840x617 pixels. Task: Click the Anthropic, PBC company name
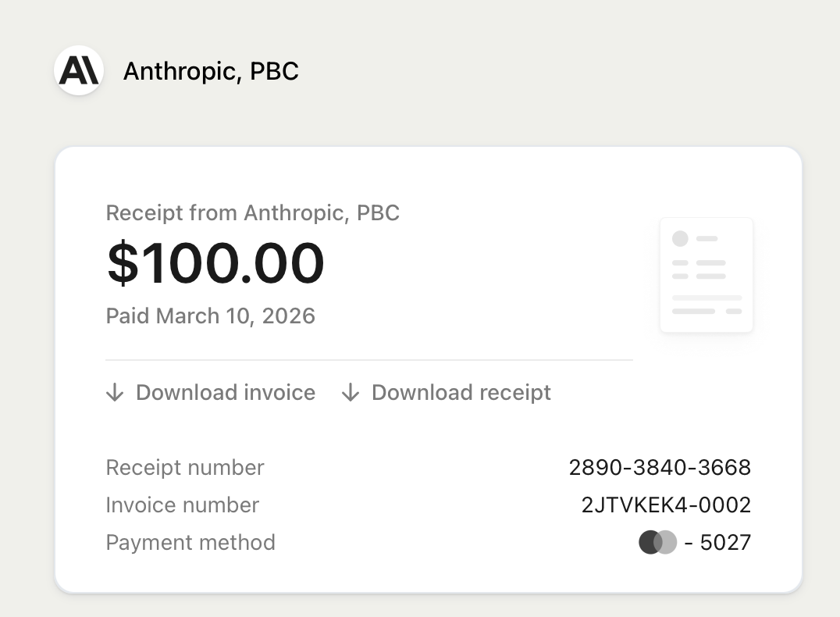pyautogui.click(x=211, y=71)
